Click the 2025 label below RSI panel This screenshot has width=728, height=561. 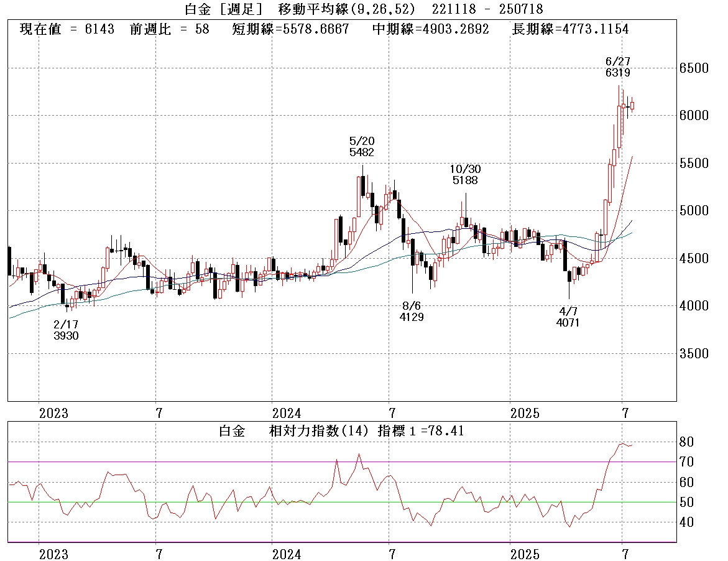tap(525, 555)
